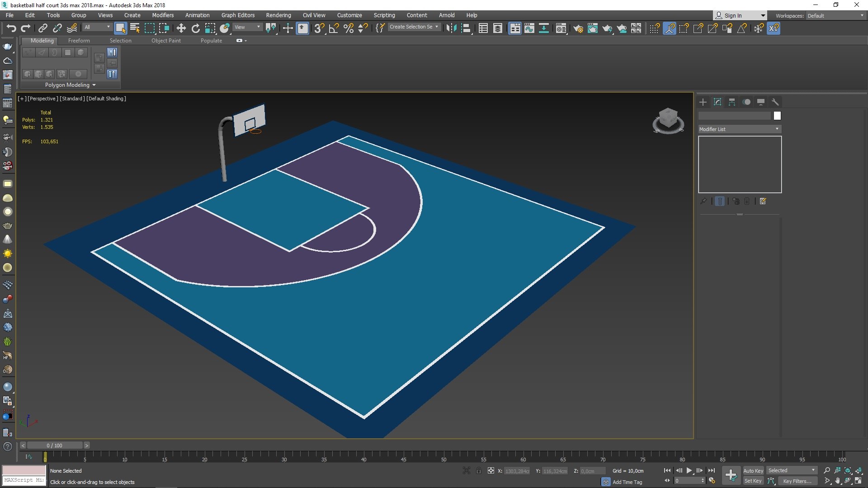Click the object color swatch

tap(777, 116)
